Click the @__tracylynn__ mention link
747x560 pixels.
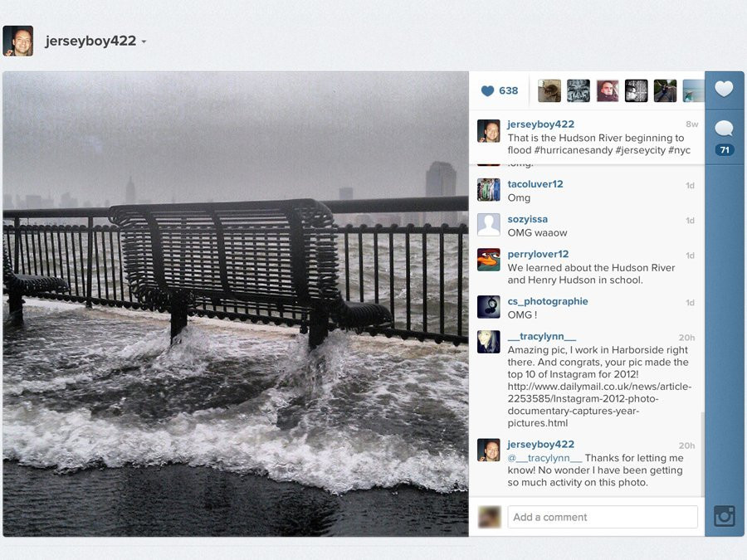[x=544, y=458]
